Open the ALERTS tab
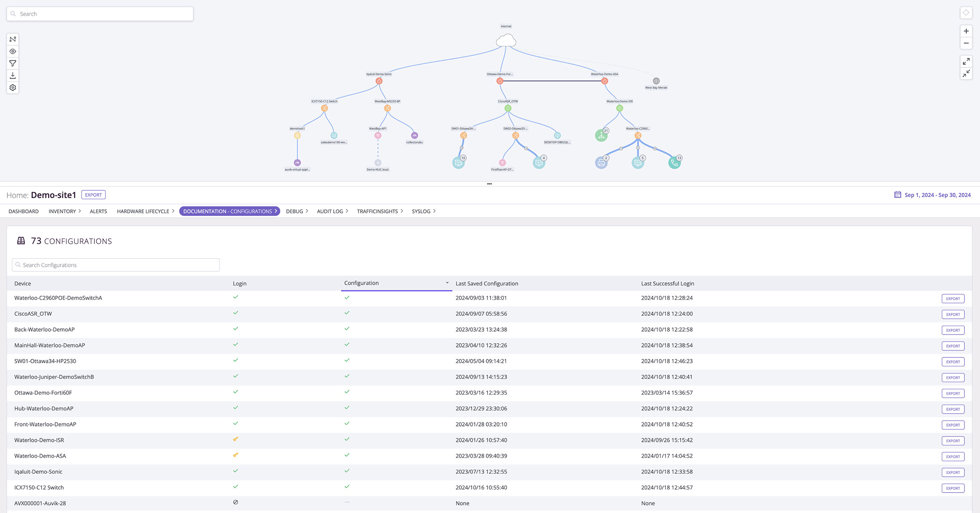The image size is (980, 513). click(x=98, y=211)
